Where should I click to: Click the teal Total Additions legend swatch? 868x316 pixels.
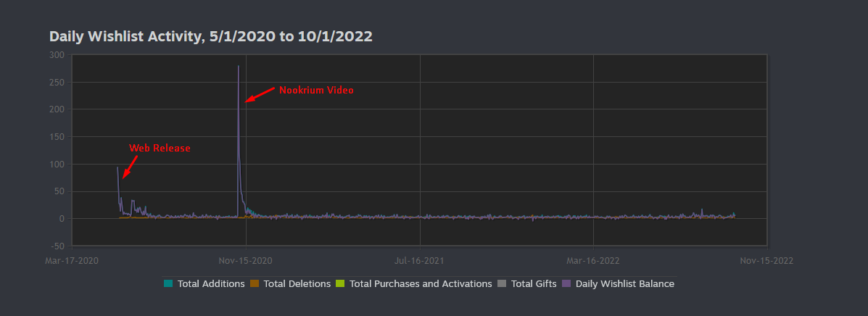point(168,284)
